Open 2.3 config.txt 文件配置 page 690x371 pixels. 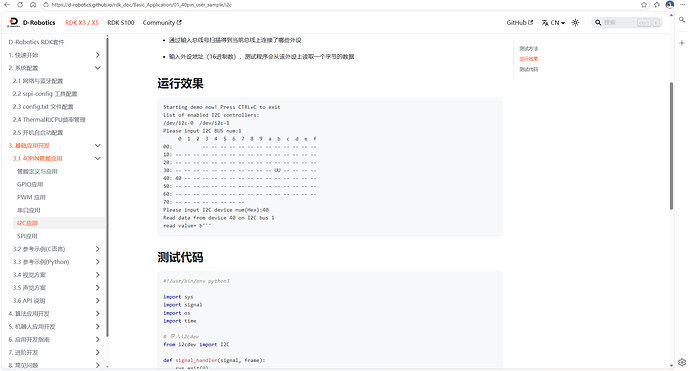point(43,107)
